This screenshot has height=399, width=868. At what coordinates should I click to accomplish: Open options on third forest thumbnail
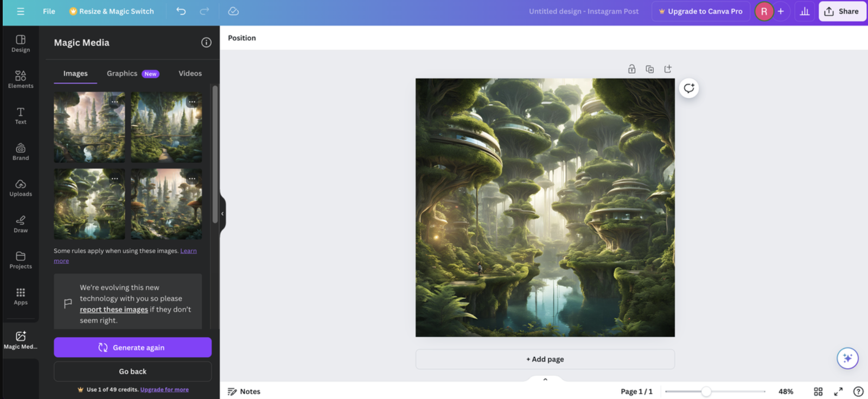click(x=115, y=178)
